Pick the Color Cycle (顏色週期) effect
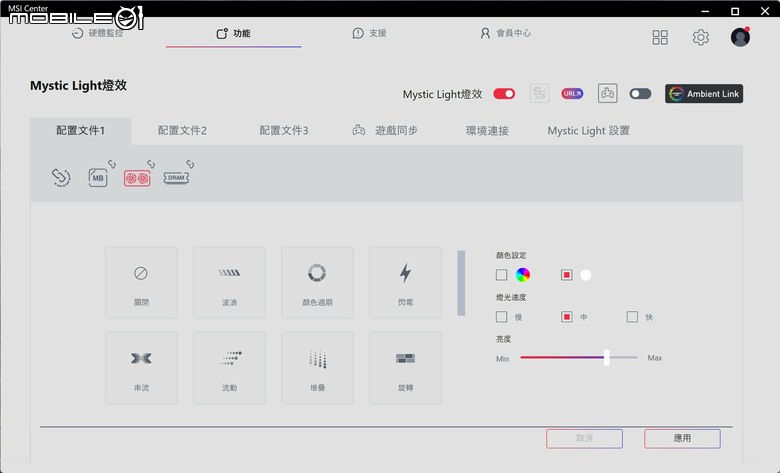Screen dimensions: 780x473 tap(317, 283)
